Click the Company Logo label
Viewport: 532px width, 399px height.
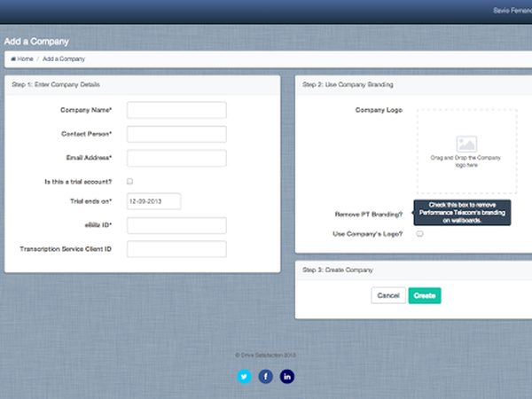(379, 110)
